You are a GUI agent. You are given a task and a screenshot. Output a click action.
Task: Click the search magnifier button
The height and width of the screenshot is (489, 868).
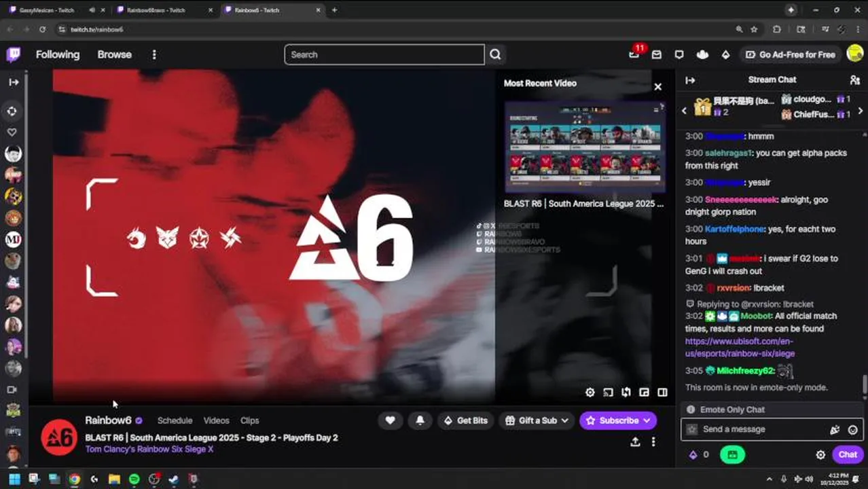[x=496, y=54]
